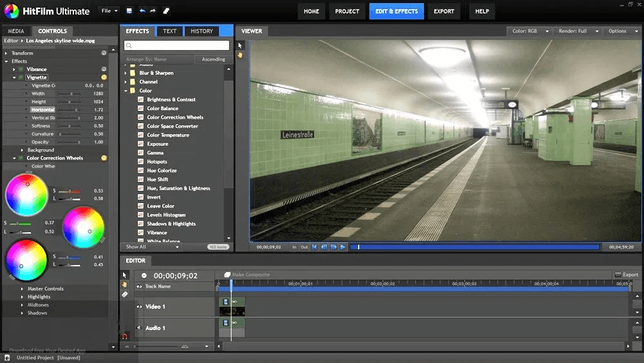Open the EXPORT screen tab
Viewport: 644px width, 363px height.
pyautogui.click(x=444, y=11)
